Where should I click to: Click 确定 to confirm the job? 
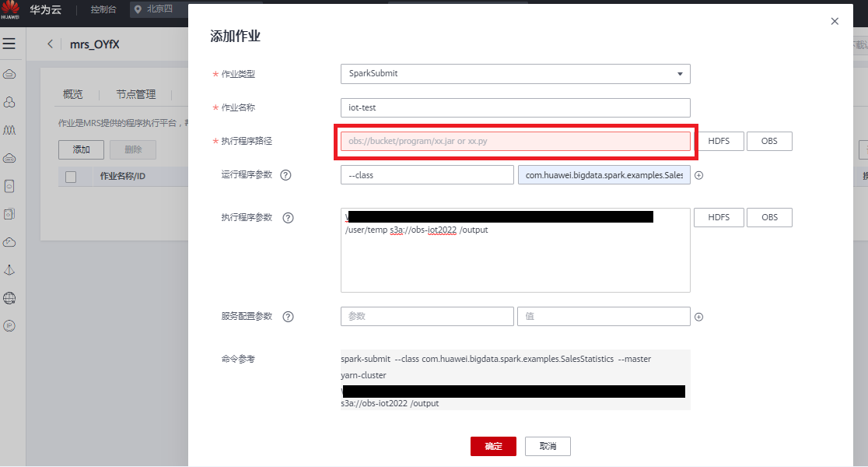(x=493, y=447)
